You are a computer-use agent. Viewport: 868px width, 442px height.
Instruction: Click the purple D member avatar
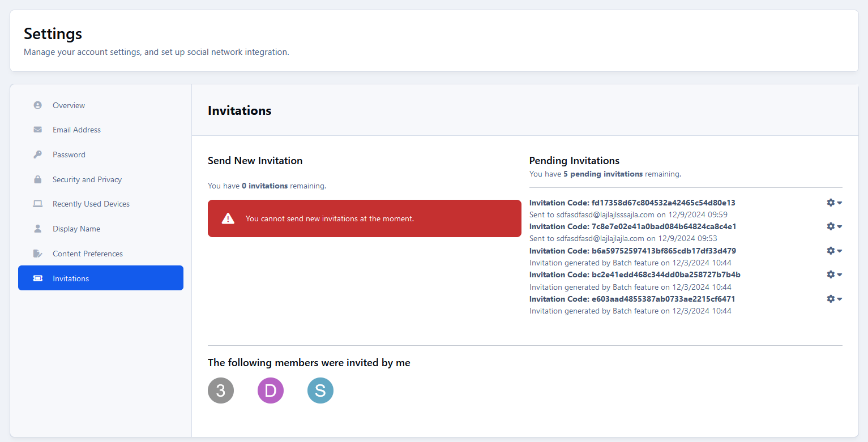[271, 390]
